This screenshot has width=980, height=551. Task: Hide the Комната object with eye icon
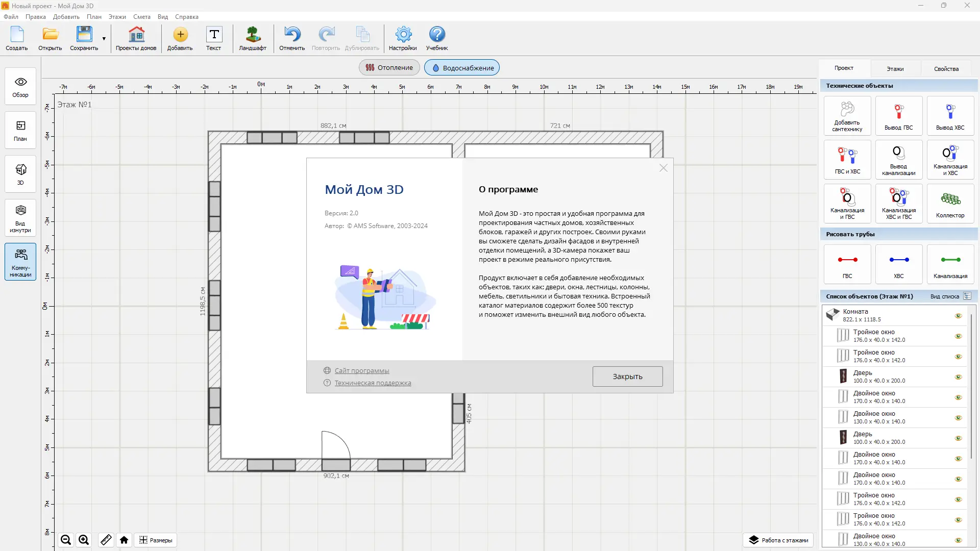[x=958, y=316]
